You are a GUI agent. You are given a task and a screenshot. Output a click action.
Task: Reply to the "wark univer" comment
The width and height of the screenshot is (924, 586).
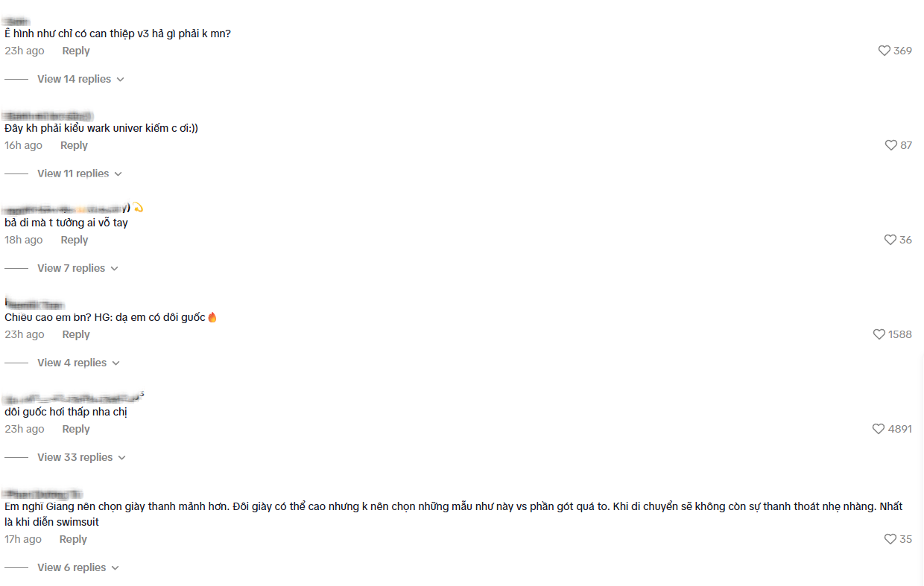(x=74, y=145)
